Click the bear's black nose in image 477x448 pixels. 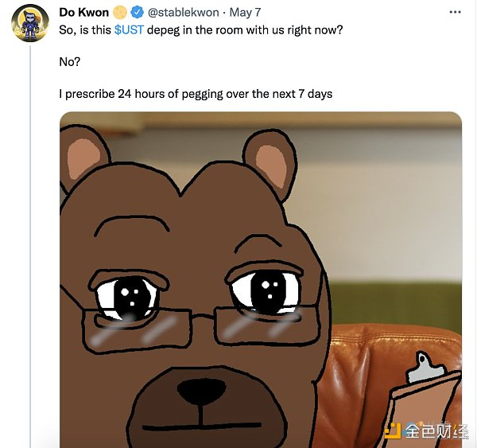(x=200, y=391)
